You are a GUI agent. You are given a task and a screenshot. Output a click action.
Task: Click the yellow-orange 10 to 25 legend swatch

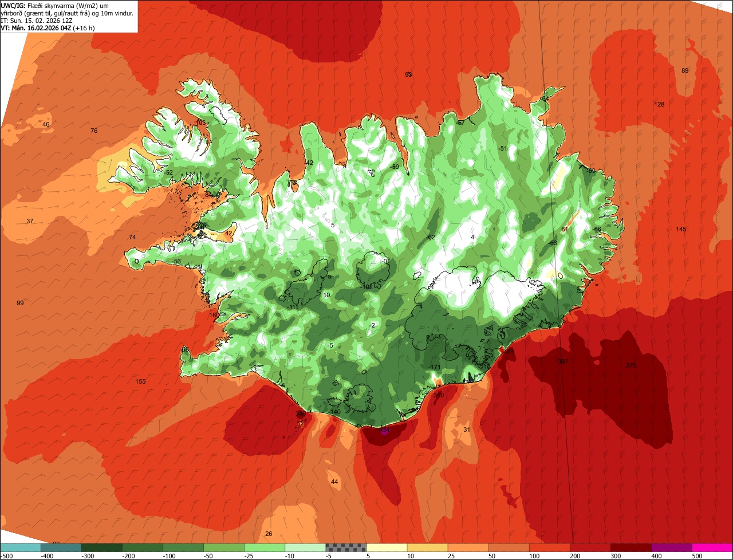point(427,547)
